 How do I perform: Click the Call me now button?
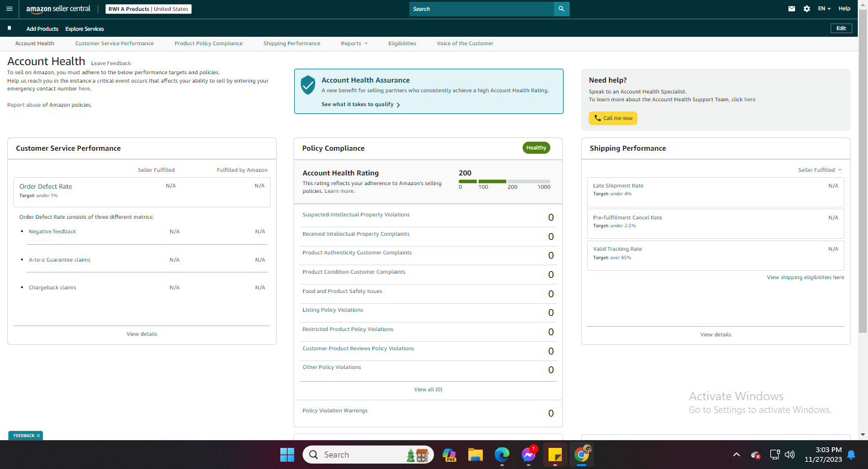tap(613, 118)
